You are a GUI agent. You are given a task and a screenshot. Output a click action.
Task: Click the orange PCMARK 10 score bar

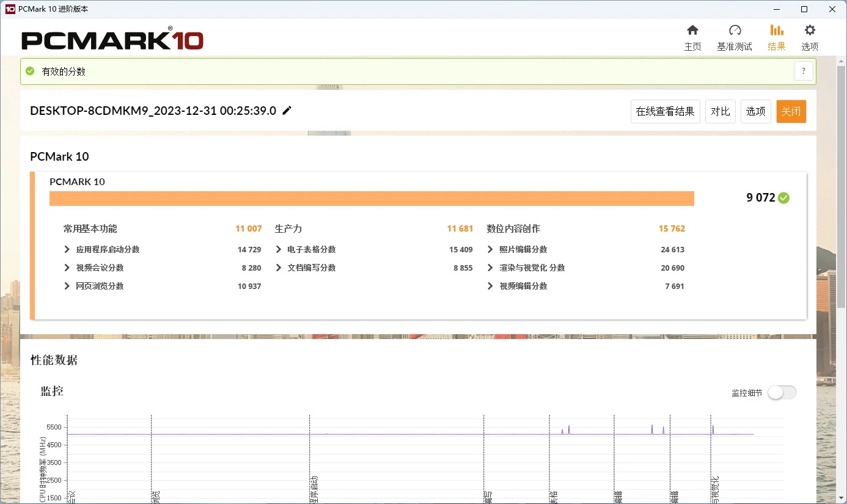[372, 199]
